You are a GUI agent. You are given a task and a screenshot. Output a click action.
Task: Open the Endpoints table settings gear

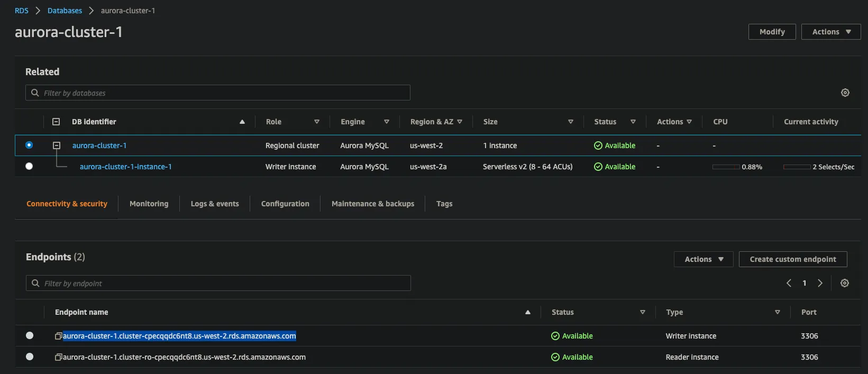point(845,283)
